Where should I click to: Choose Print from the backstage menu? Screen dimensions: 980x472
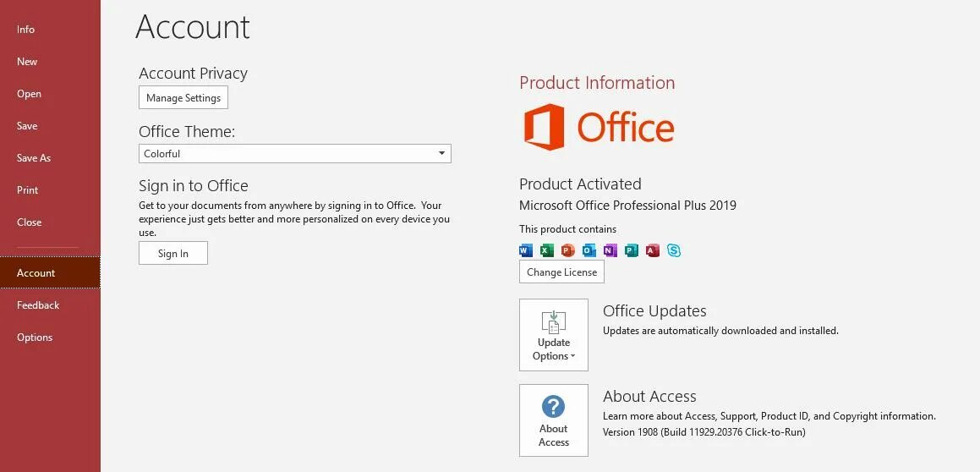click(28, 190)
